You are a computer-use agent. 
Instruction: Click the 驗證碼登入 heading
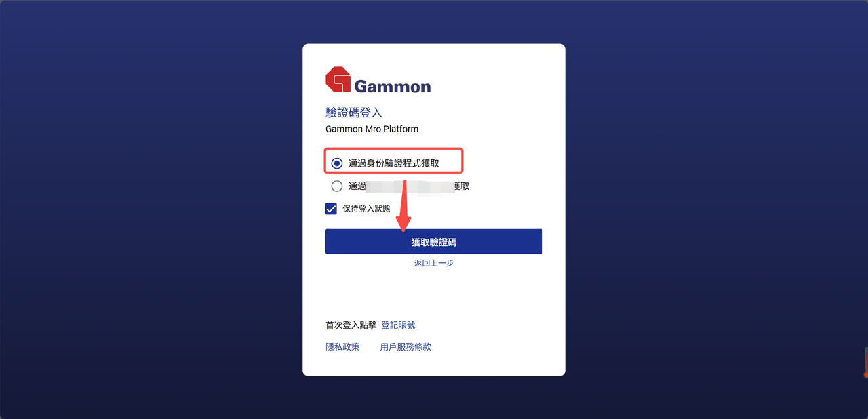354,113
